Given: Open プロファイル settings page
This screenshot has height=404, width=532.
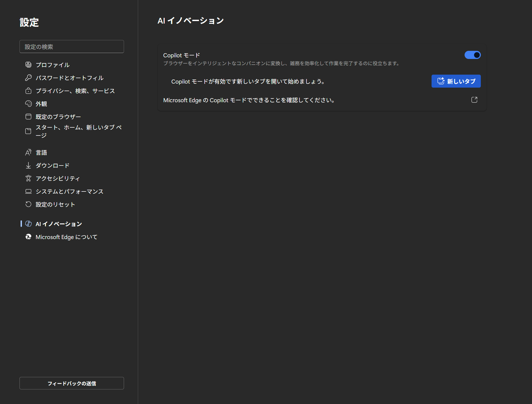Looking at the screenshot, I should 72,65.
